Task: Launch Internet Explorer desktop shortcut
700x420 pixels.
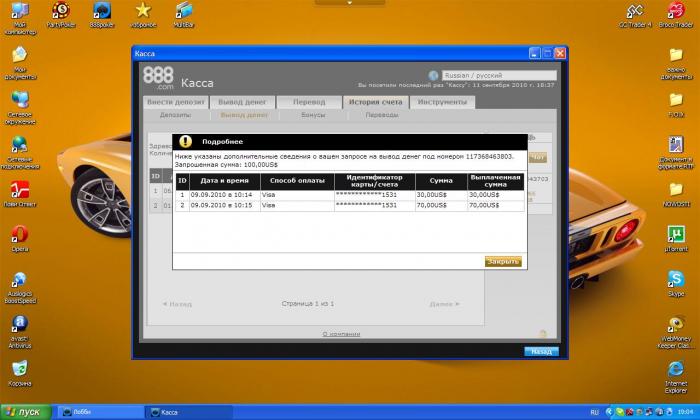Action: click(x=676, y=377)
